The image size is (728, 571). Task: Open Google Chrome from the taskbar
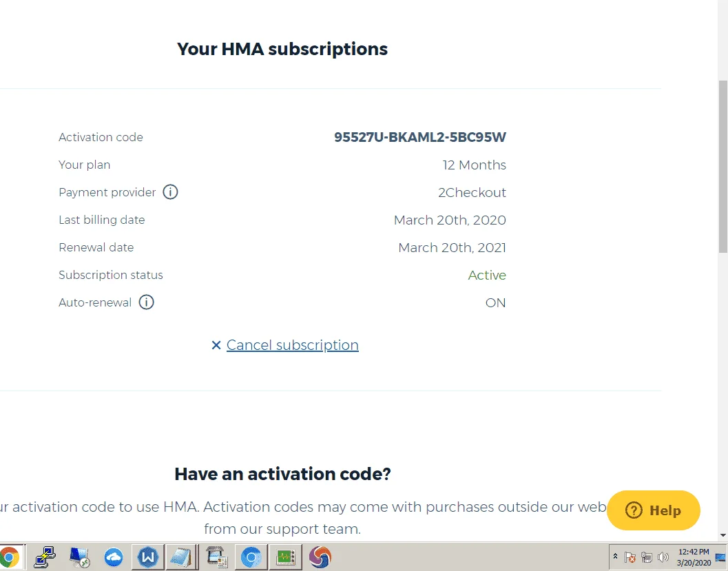pos(8,557)
